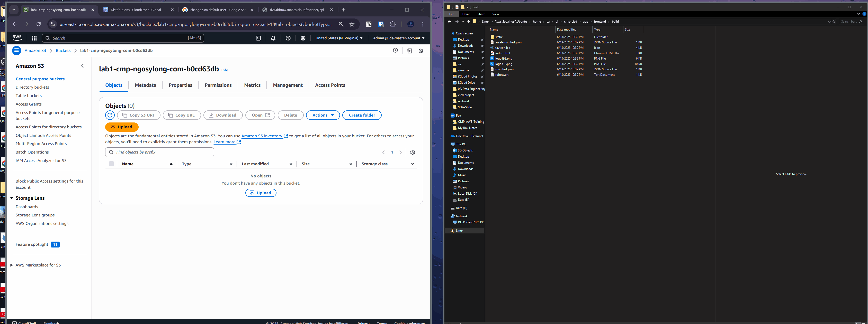
Task: Switch to the Permissions tab
Action: pos(218,85)
